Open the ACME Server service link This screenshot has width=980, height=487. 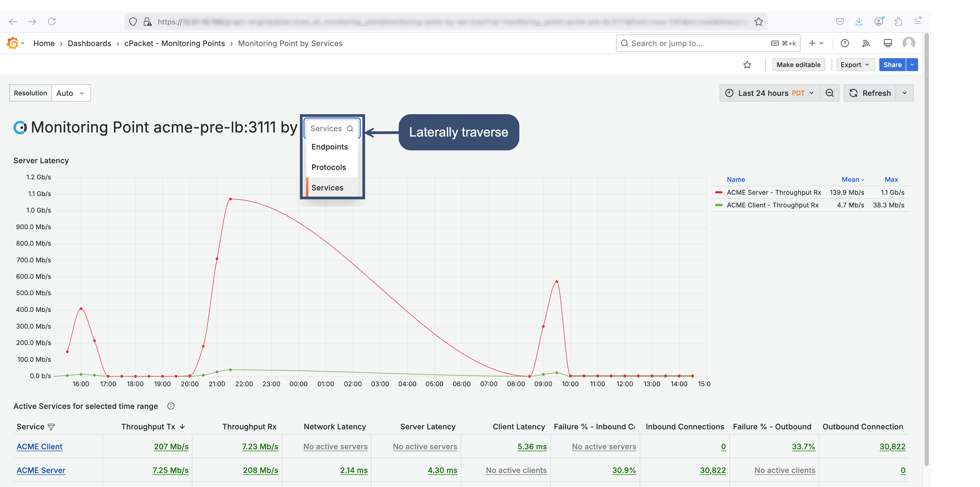click(41, 470)
